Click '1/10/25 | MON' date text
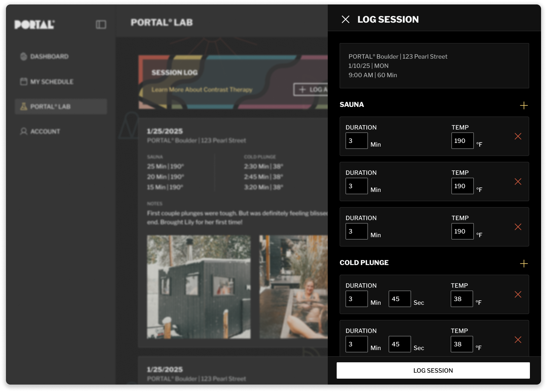The image size is (547, 392). pyautogui.click(x=369, y=66)
